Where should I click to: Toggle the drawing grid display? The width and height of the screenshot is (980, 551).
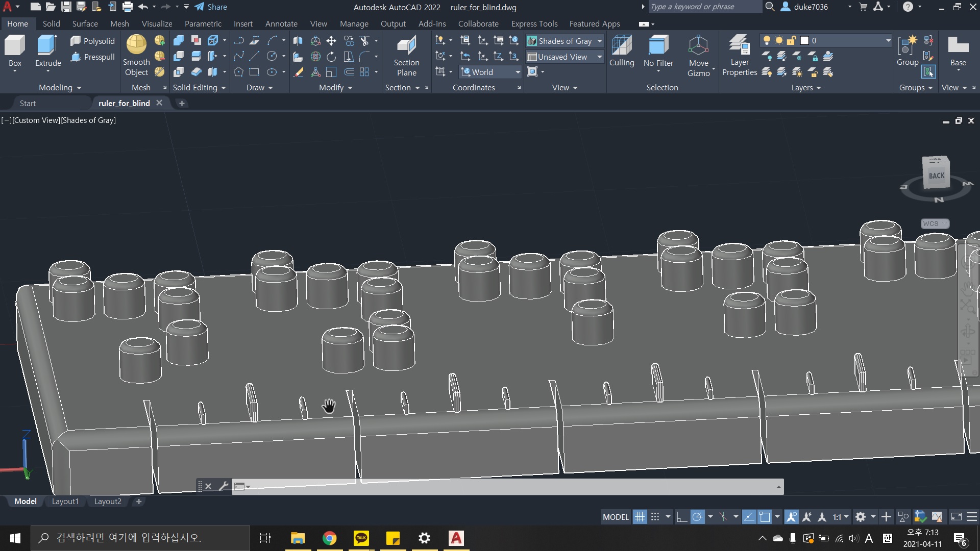click(640, 517)
